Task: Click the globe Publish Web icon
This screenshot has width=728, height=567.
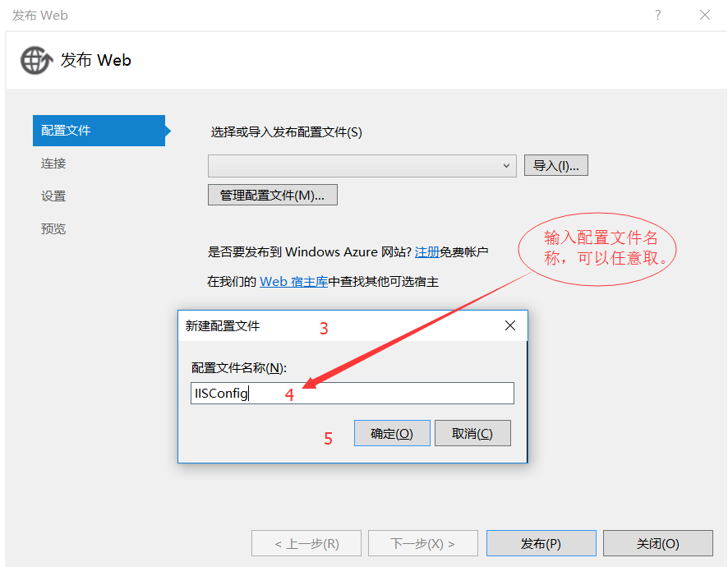Action: click(35, 60)
